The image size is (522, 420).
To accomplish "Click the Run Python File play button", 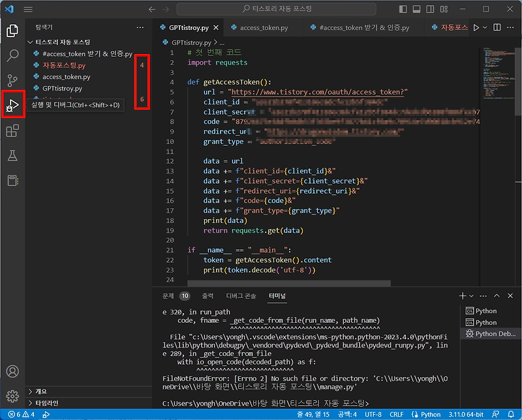I will click(476, 27).
